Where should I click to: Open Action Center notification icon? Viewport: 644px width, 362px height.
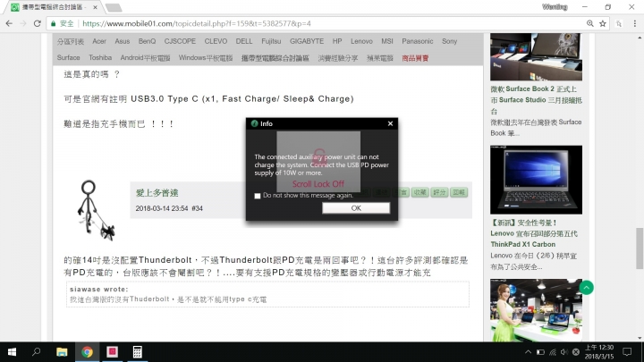tap(627, 352)
